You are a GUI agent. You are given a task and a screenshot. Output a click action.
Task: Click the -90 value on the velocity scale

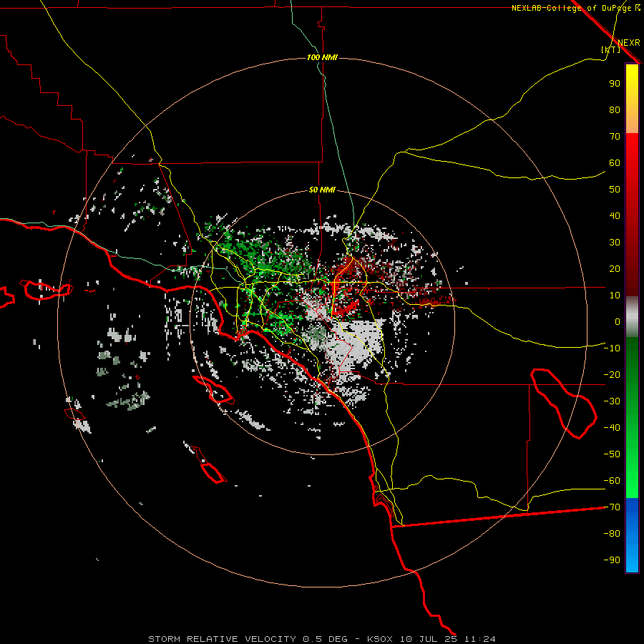click(x=612, y=560)
